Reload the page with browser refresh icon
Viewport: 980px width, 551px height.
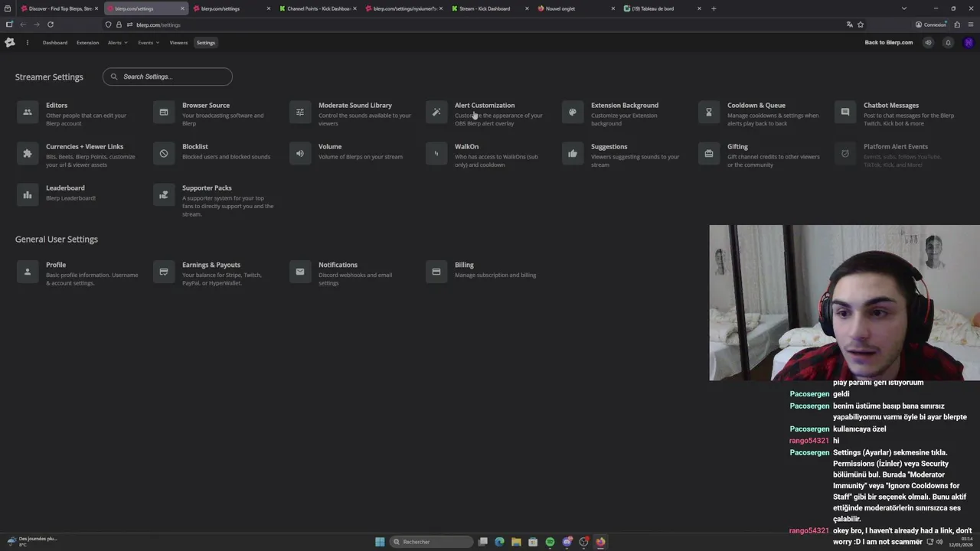pyautogui.click(x=51, y=24)
